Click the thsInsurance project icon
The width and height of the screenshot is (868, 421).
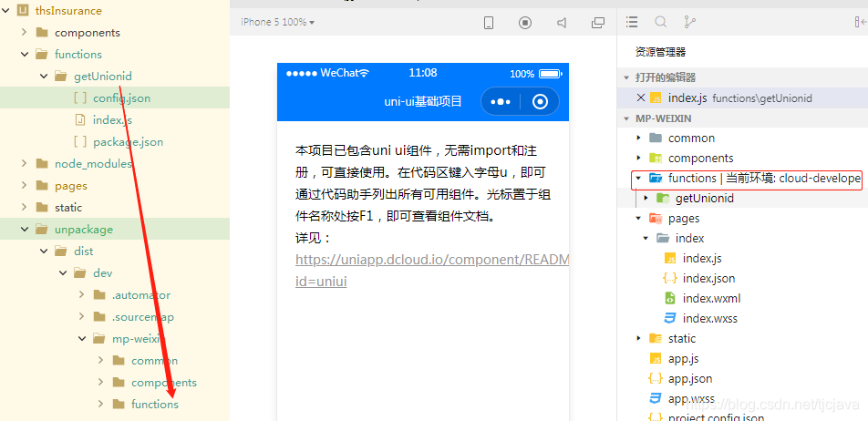coord(23,11)
